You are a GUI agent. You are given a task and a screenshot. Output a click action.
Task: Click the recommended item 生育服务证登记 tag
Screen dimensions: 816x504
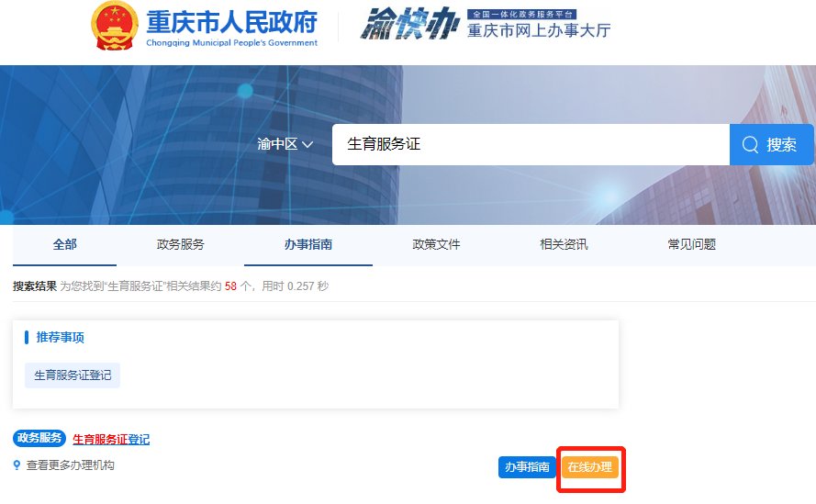[x=73, y=375]
